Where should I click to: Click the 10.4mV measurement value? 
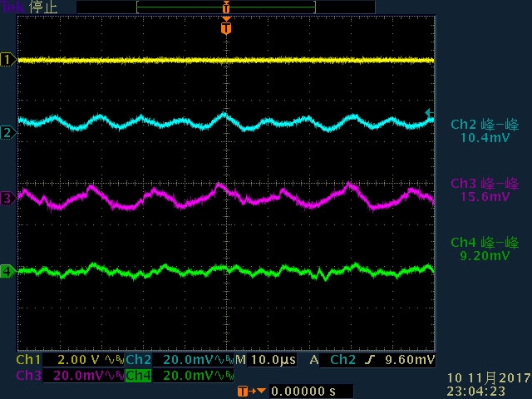(485, 138)
